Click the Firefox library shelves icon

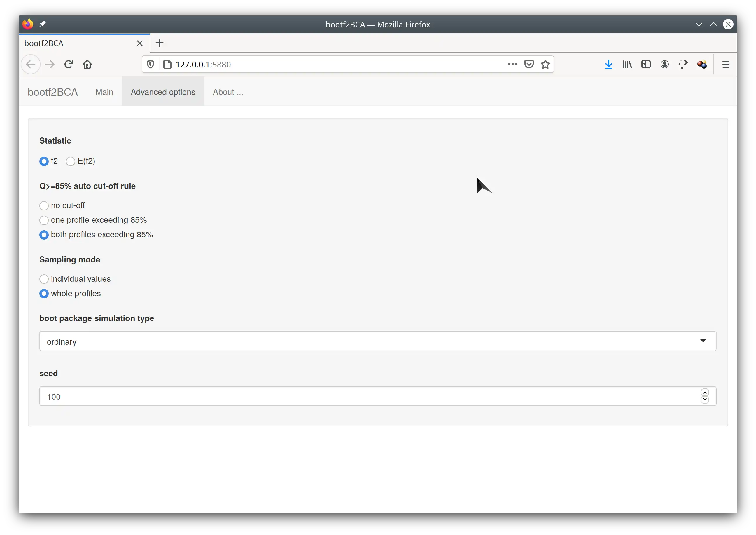pyautogui.click(x=628, y=64)
